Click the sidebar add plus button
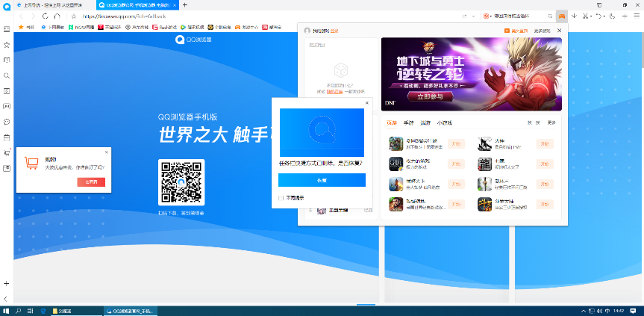The image size is (644, 316). 6,284
